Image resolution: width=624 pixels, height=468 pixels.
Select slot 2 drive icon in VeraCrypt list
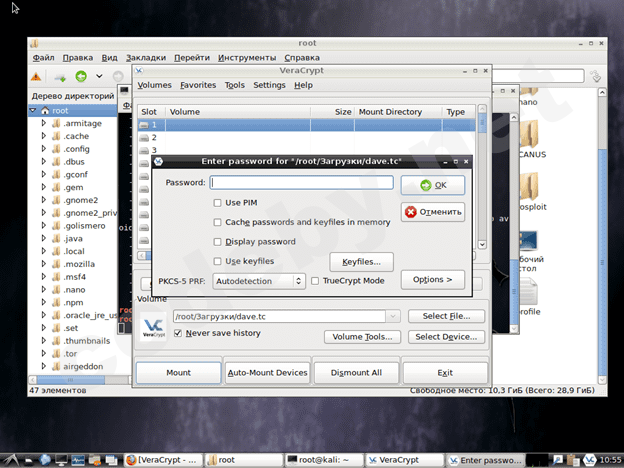click(x=144, y=138)
